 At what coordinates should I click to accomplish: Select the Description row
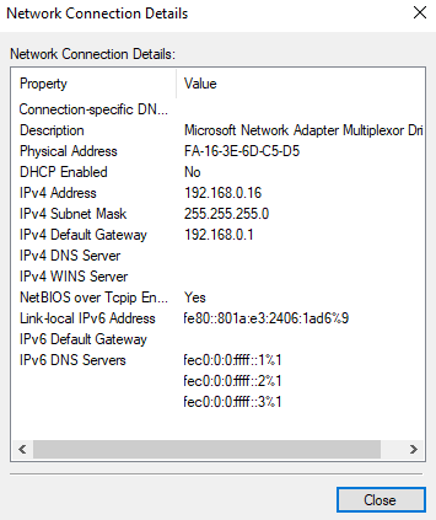click(218, 130)
